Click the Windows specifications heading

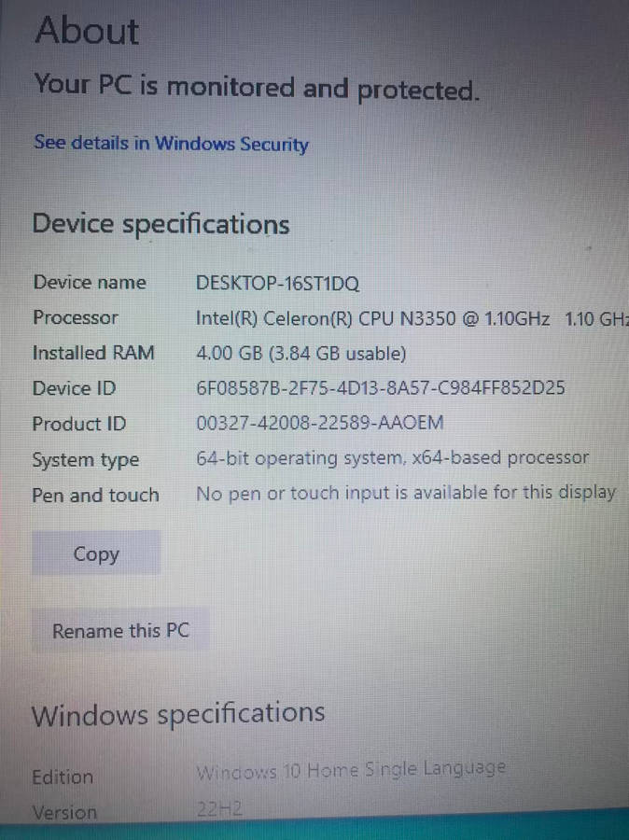178,714
